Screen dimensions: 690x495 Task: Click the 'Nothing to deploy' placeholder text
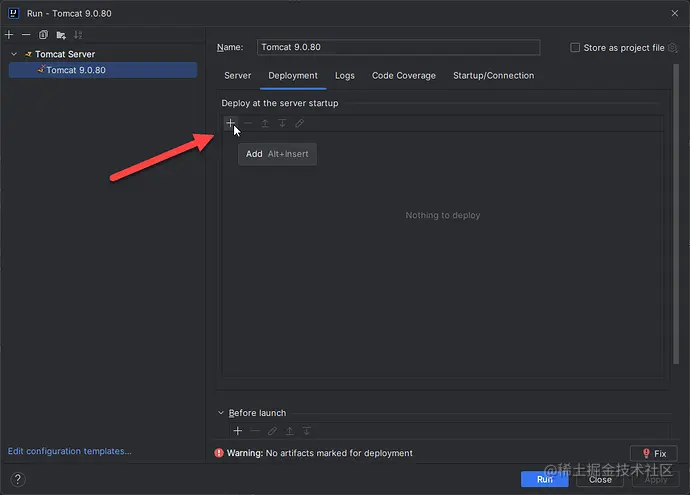(x=443, y=215)
